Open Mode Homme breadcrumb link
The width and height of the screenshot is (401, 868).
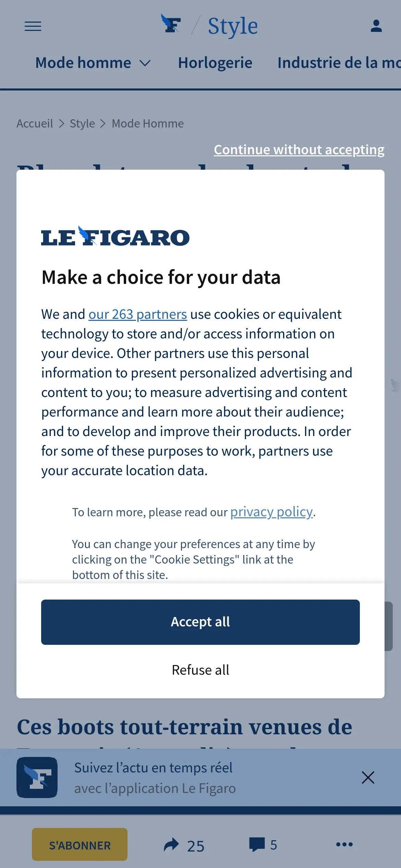click(148, 123)
